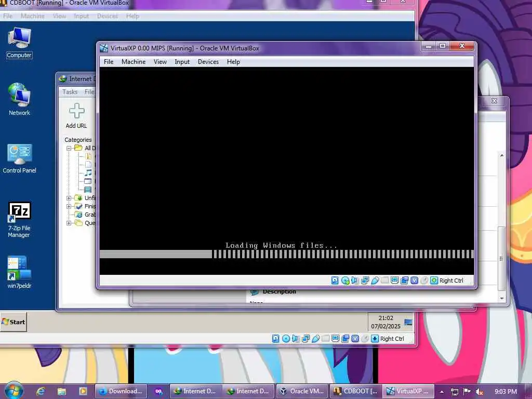
Task: Click audio indicator in CDBOOT status bar
Action: tap(296, 338)
